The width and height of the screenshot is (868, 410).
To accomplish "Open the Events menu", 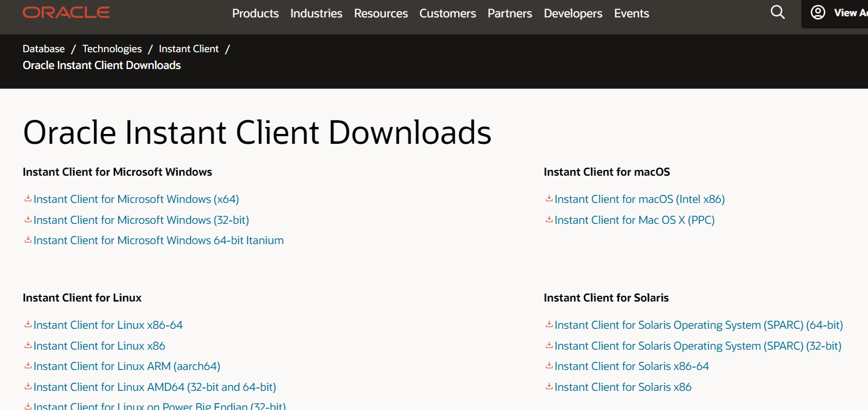I will (632, 13).
